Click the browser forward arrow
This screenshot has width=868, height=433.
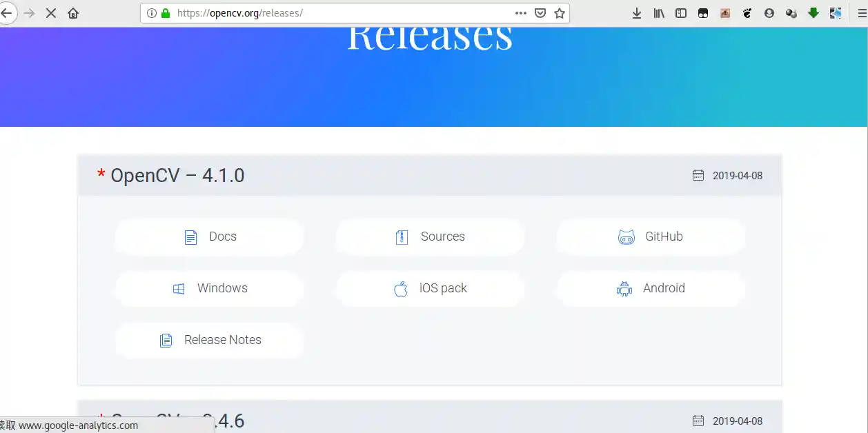pos(29,13)
